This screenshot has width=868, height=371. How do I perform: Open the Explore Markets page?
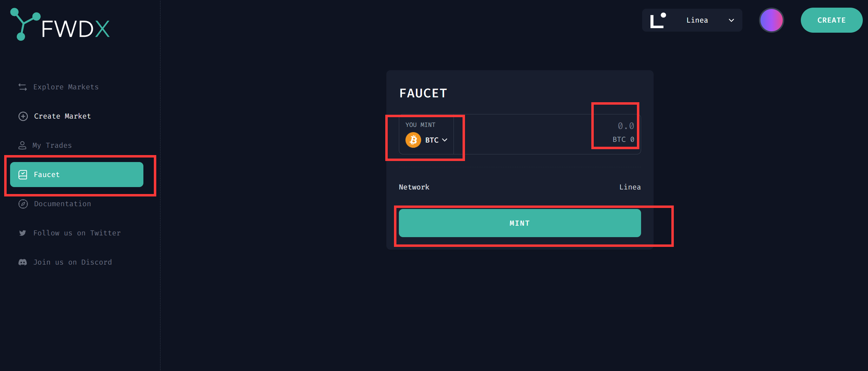(x=66, y=87)
